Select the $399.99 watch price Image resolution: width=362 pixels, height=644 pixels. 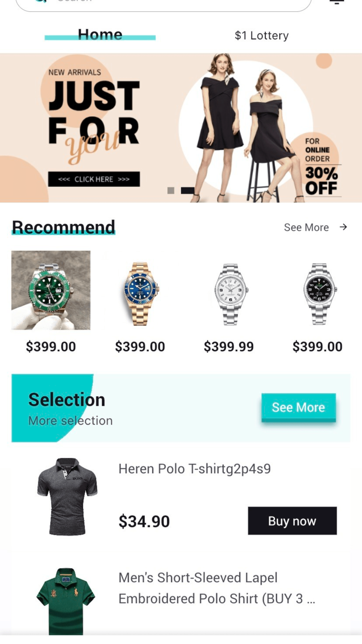pos(229,347)
